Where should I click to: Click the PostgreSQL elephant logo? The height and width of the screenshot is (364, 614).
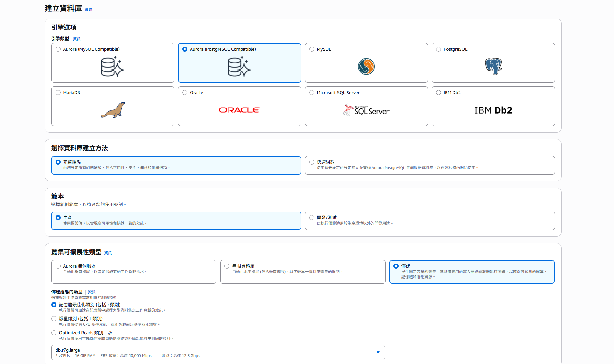pyautogui.click(x=493, y=67)
